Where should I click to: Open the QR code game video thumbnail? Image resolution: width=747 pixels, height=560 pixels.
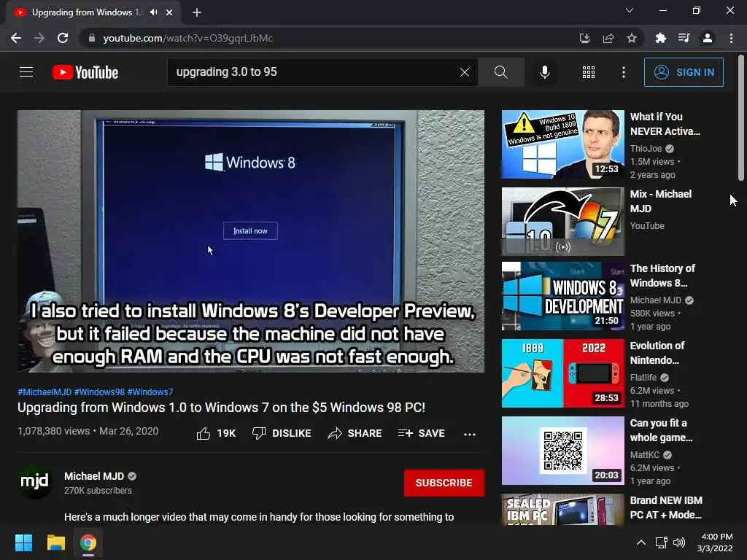(562, 451)
